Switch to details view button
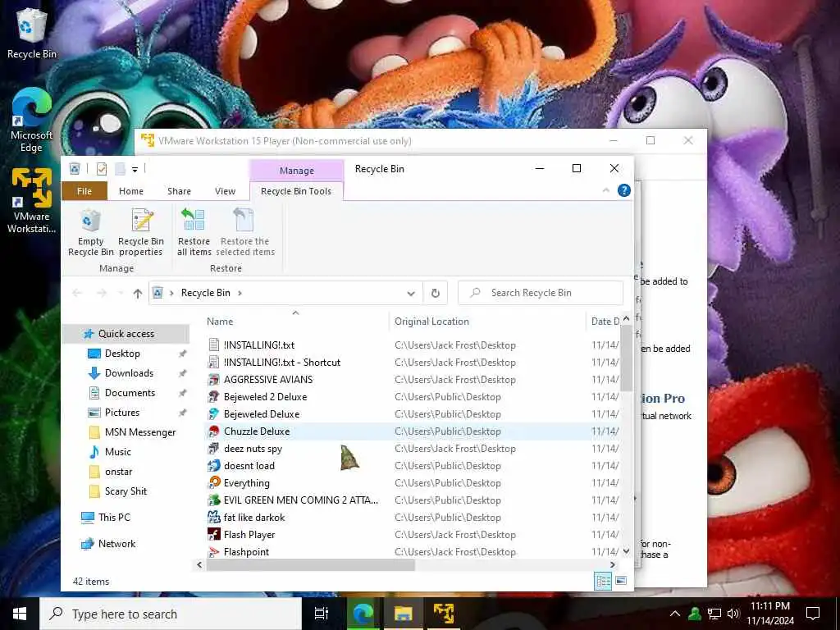 pos(603,581)
